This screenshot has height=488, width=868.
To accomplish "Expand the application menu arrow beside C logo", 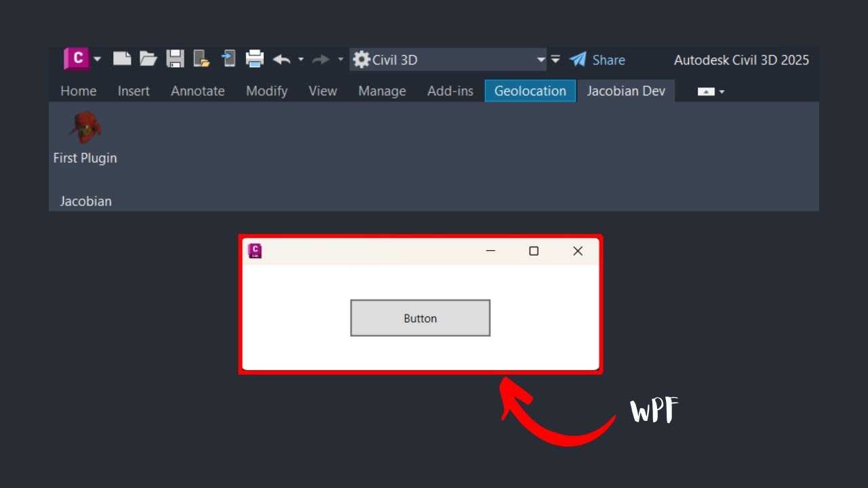I will [x=97, y=60].
